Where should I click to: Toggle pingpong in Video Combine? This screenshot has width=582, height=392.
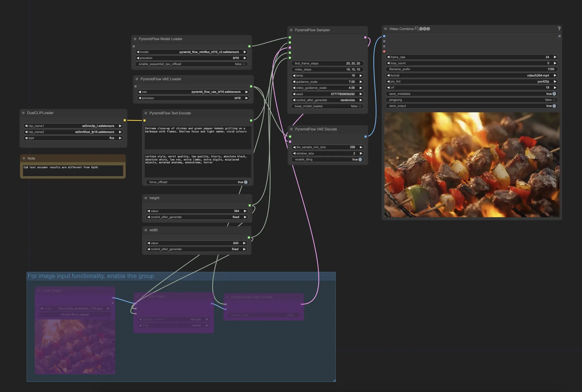pos(472,100)
